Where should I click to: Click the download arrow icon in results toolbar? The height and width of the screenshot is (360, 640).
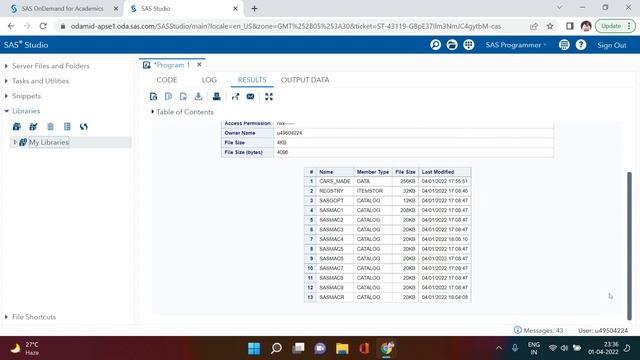tap(198, 97)
